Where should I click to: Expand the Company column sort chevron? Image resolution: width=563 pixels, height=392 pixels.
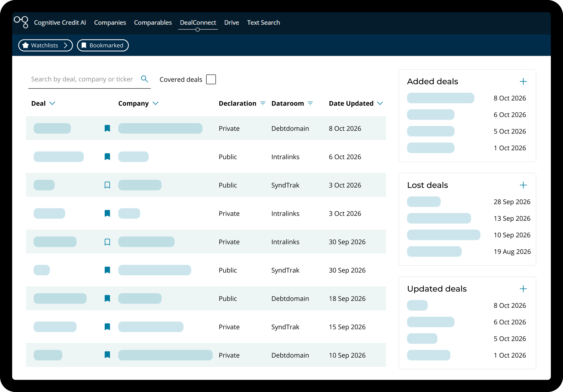(156, 103)
